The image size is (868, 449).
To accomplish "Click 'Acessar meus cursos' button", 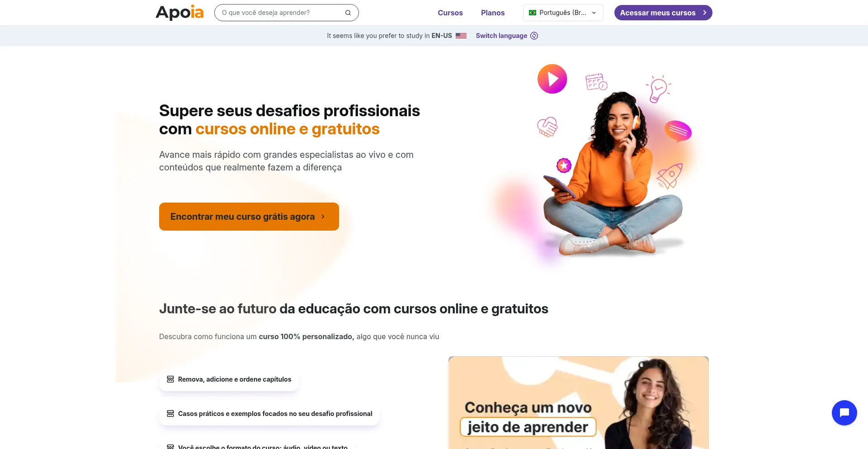I will [x=663, y=13].
